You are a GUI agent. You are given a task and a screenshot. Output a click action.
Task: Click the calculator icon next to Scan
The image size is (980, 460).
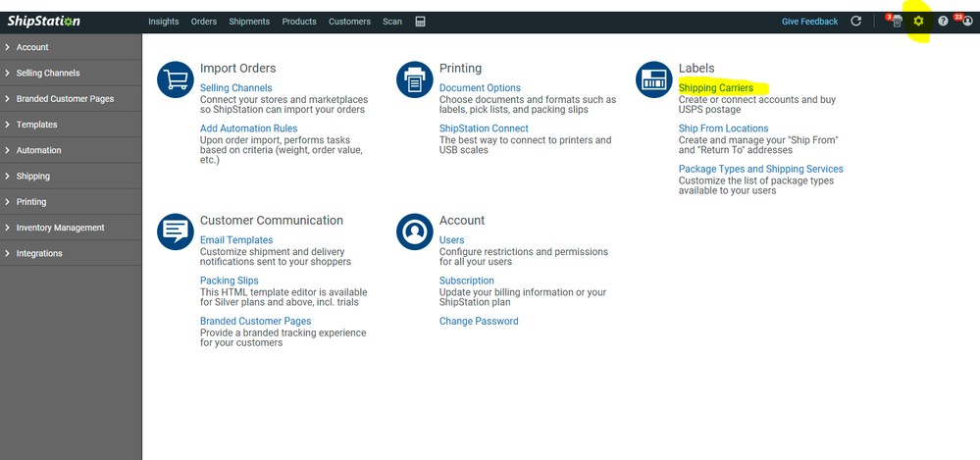[420, 22]
